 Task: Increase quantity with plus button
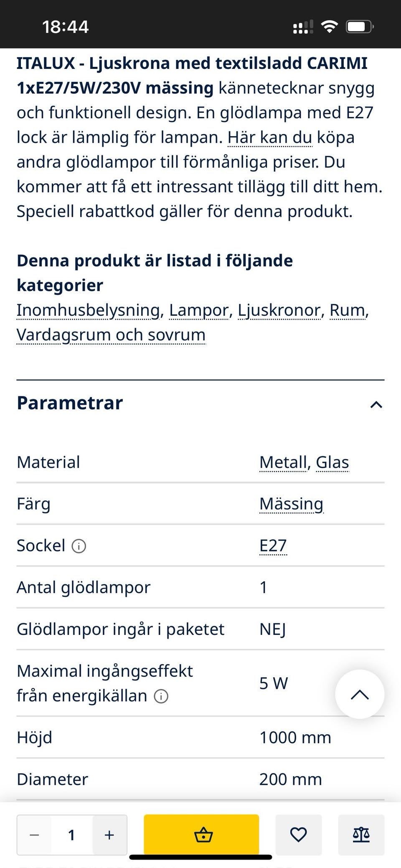pos(109,835)
